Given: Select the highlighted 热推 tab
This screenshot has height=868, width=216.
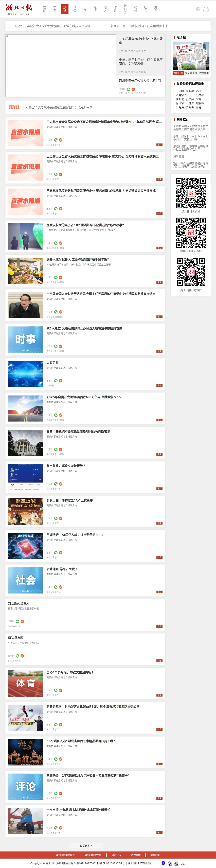Looking at the screenshot, I should 65,9.
